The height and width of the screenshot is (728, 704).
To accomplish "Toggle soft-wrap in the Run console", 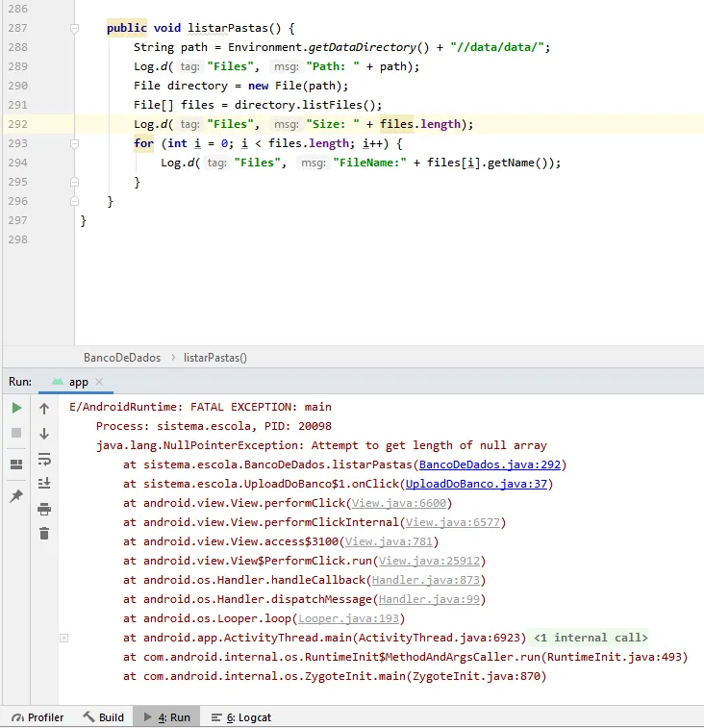I will [x=44, y=459].
